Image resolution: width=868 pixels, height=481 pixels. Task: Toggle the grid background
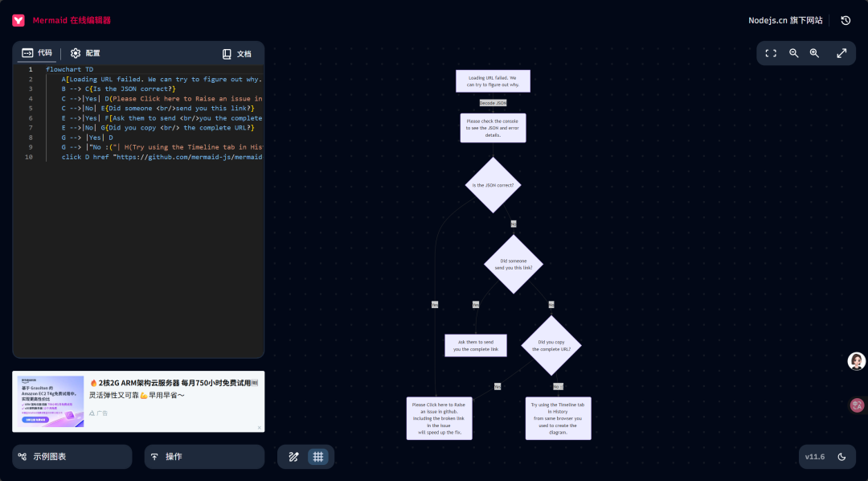point(318,457)
